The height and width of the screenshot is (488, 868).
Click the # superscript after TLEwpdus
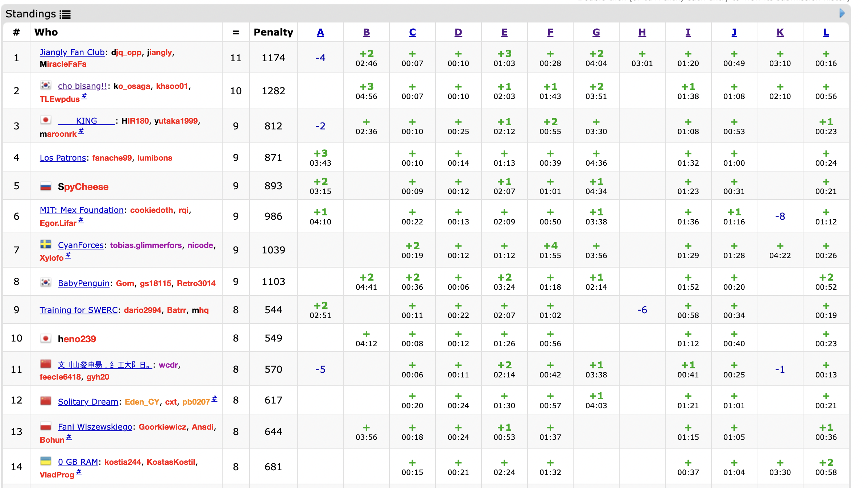pyautogui.click(x=84, y=96)
